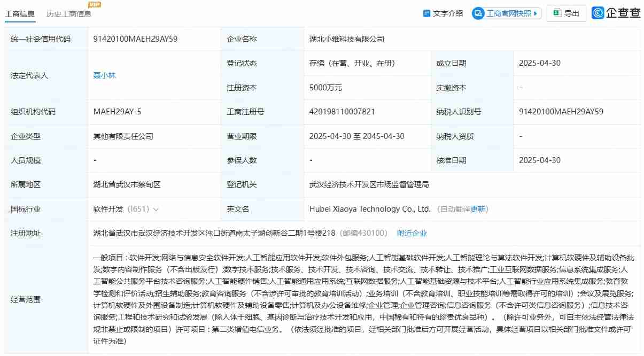Select credit code 91420100MAEH29AY59 beside 统一社会信用代码
Screen dimensions: 644x356
135,39
